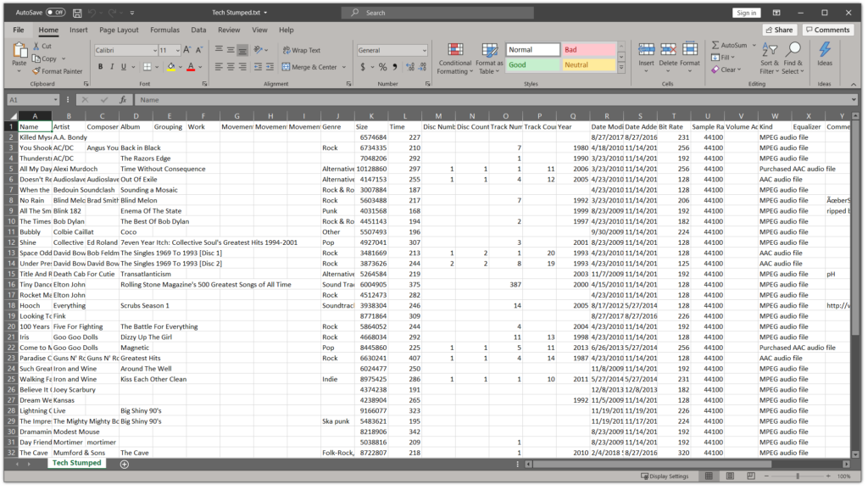The height and width of the screenshot is (490, 868).
Task: Open the font size dropdown
Action: click(177, 50)
